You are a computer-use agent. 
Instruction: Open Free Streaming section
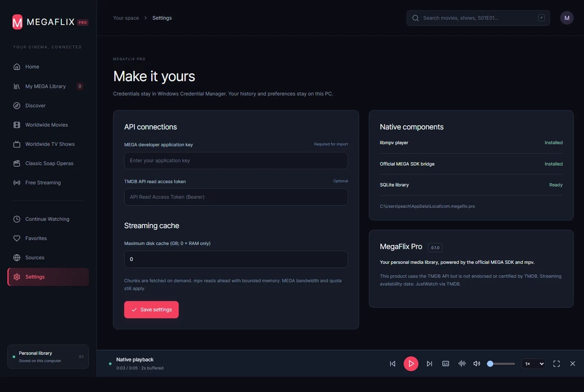48,183
